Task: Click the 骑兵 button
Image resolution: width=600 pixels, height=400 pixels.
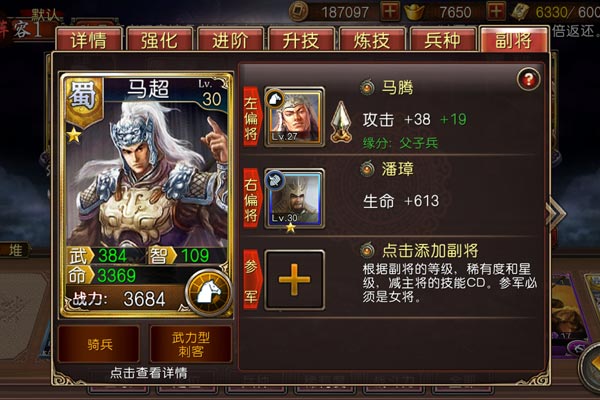Action: (99, 344)
